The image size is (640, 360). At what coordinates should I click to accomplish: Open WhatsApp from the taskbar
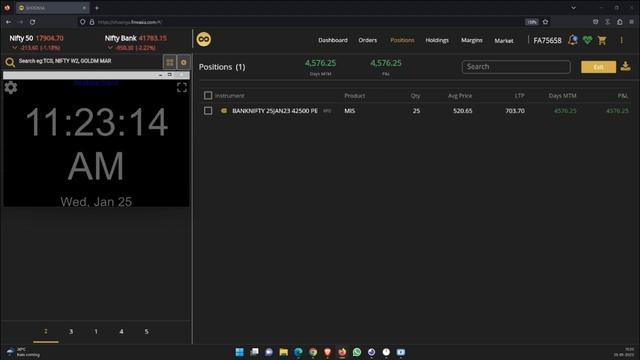(x=357, y=352)
